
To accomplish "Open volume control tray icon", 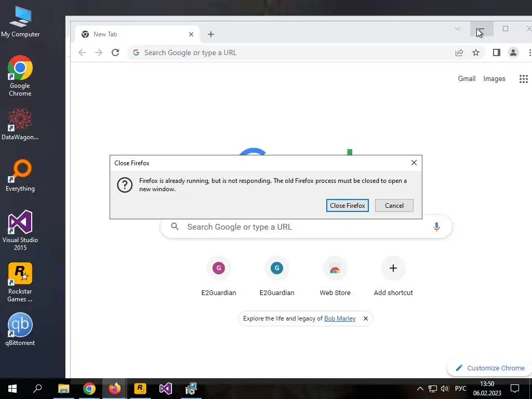I will pos(445,389).
